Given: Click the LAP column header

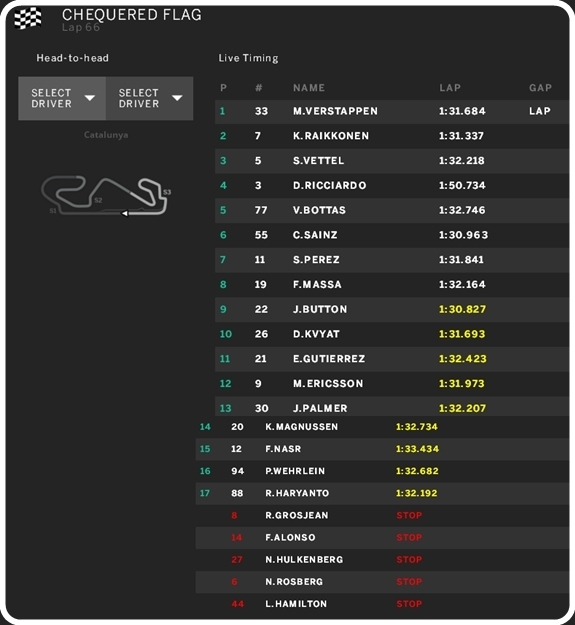Looking at the screenshot, I should click(450, 88).
